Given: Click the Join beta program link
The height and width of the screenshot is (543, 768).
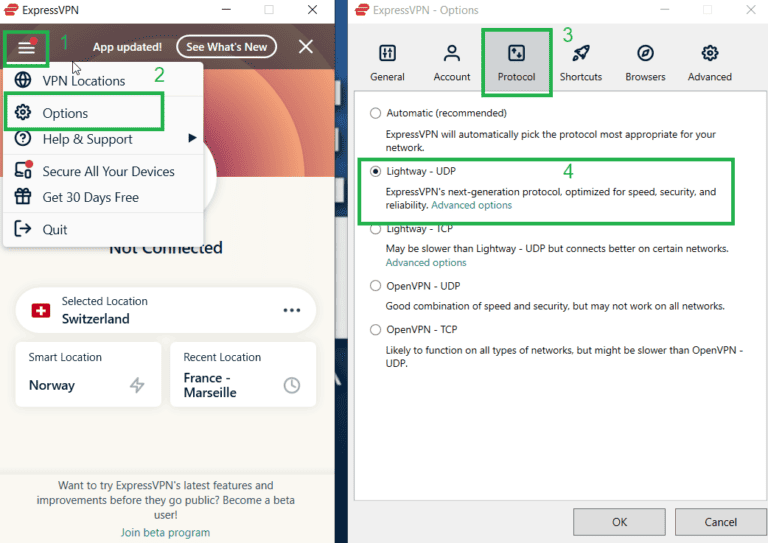Looking at the screenshot, I should coord(166,532).
